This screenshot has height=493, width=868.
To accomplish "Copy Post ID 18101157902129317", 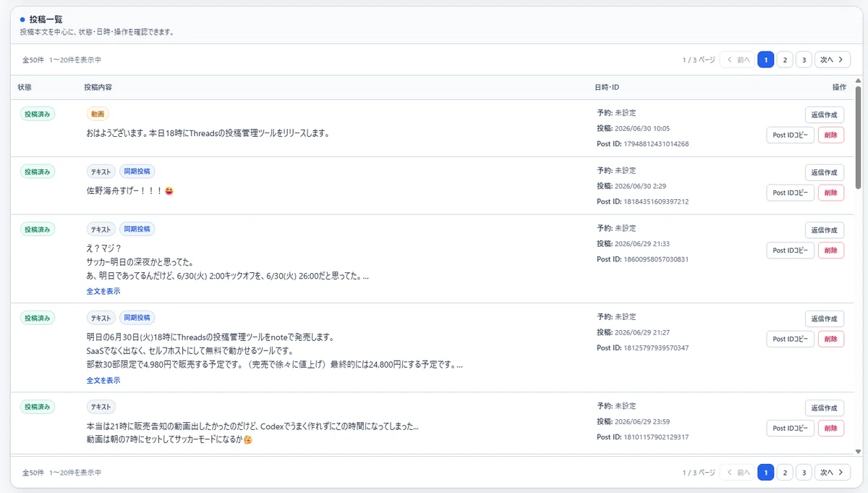I will tap(790, 428).
